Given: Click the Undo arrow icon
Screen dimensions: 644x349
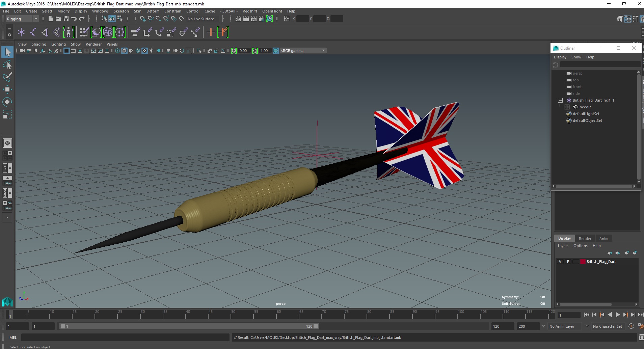Looking at the screenshot, I should click(x=74, y=19).
